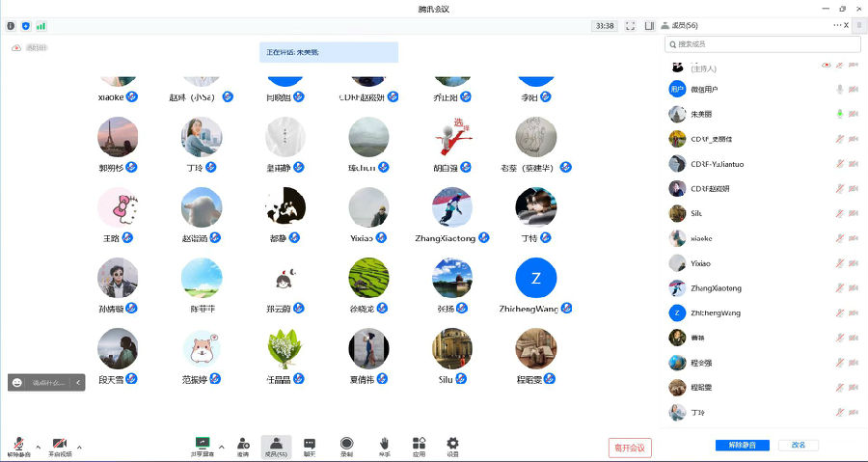868x462 pixels.
Task: Toggle microphone of member 微信用户
Action: coord(840,89)
